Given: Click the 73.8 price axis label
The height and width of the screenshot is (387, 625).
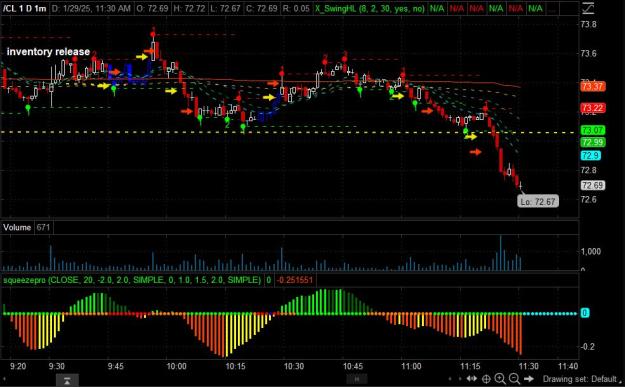Looking at the screenshot, I should (589, 24).
